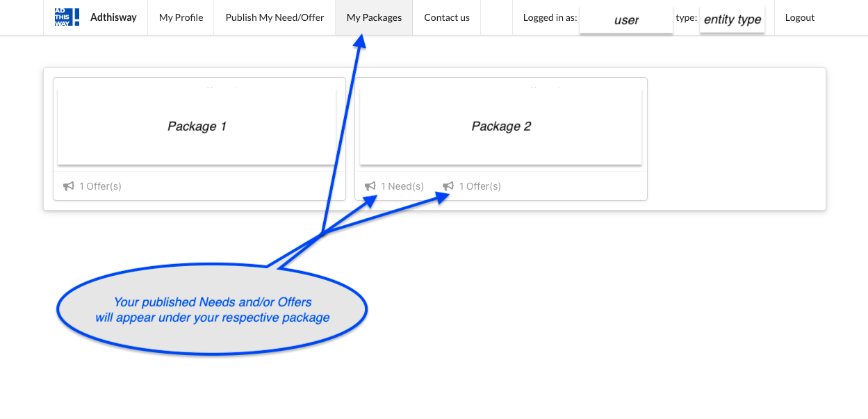Image resolution: width=868 pixels, height=419 pixels.
Task: Click the megaphone icon beside 1 Need(s)
Action: coord(370,186)
